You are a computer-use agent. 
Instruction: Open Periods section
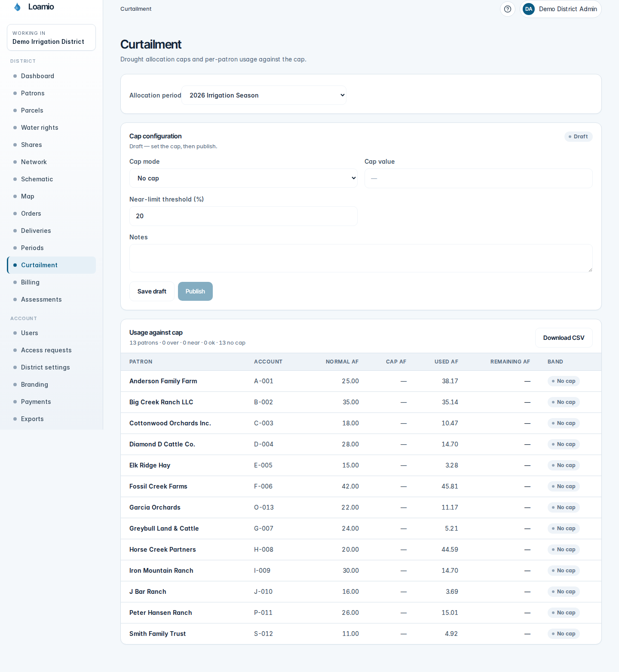coord(51,248)
